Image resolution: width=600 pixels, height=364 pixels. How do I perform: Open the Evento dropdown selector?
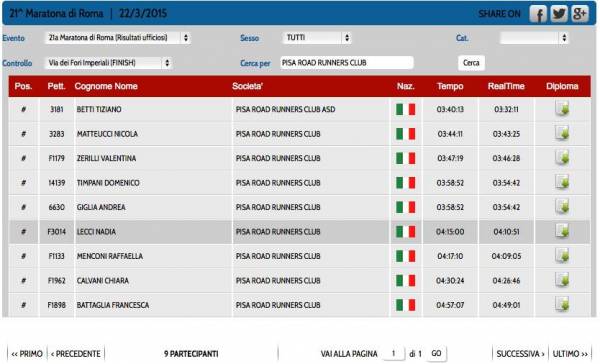118,38
